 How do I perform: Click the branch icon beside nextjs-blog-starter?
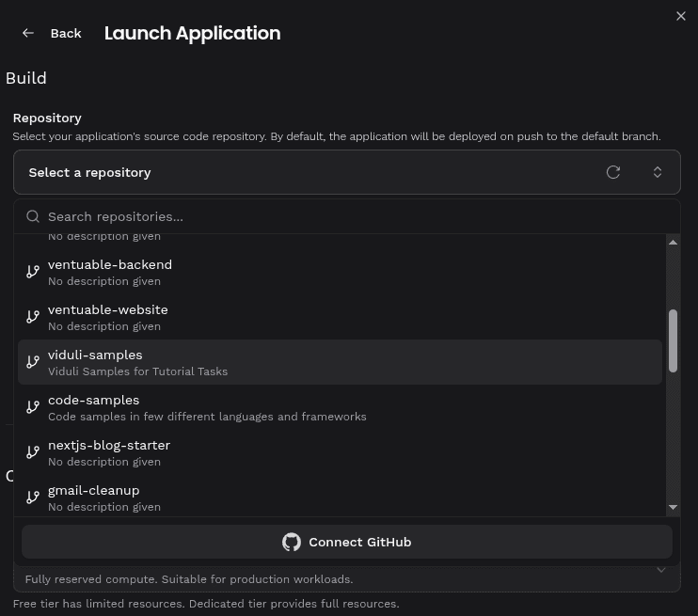point(33,452)
